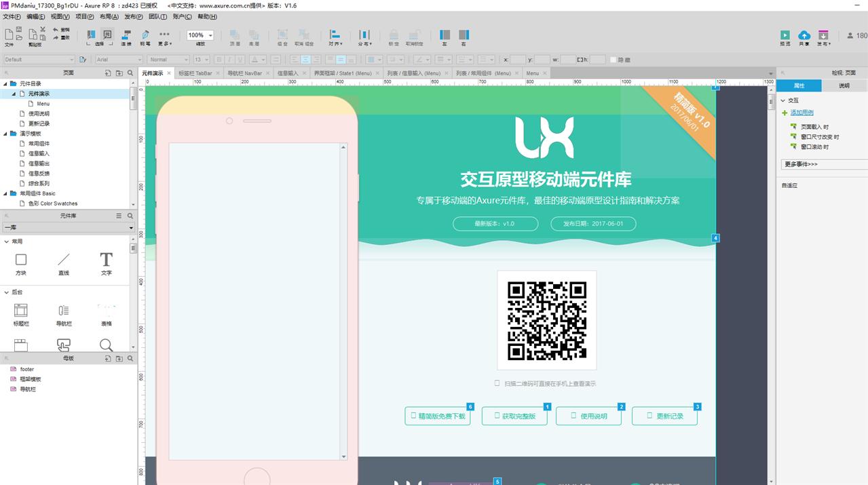This screenshot has height=485, width=868.
Task: Add new folder in 页面 panel
Action: click(x=119, y=73)
